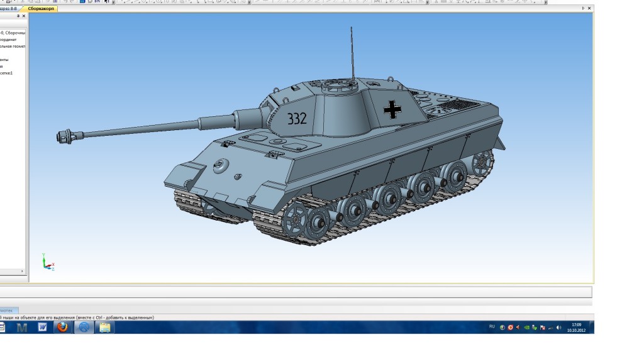The width and height of the screenshot is (644, 362).
Task: Select the 'ельная геомет' tree row
Action: [x=13, y=47]
